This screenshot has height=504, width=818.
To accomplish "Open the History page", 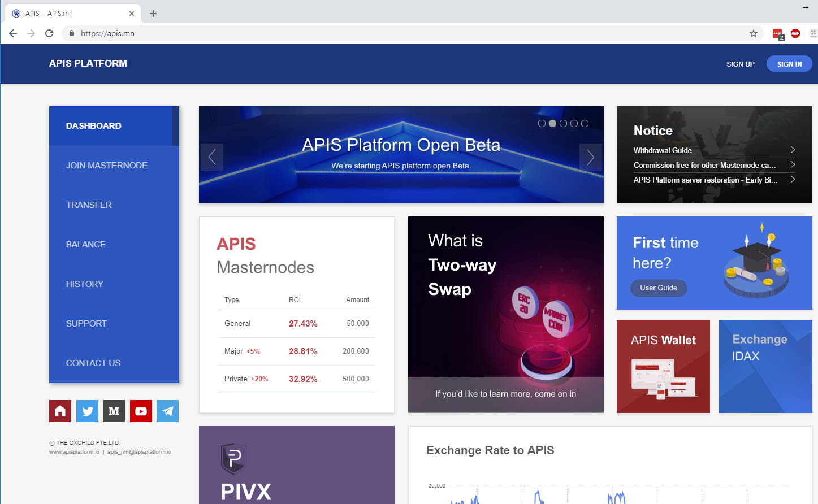I will pos(114,284).
